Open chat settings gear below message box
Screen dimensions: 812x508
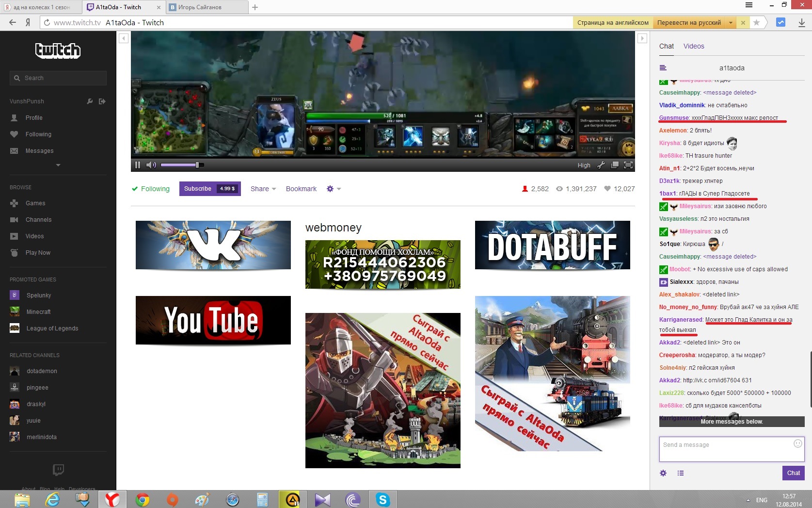click(663, 473)
